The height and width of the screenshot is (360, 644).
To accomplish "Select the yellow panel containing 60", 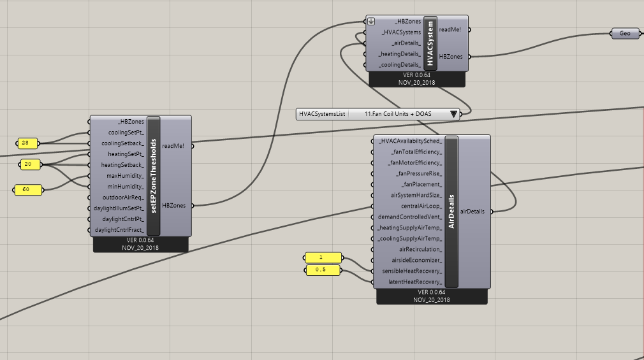I will tap(28, 190).
